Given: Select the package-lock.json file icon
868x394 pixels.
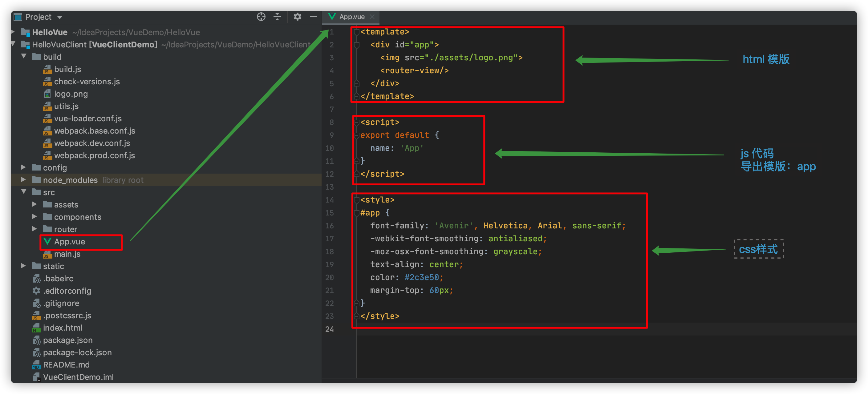Looking at the screenshot, I should click(37, 352).
